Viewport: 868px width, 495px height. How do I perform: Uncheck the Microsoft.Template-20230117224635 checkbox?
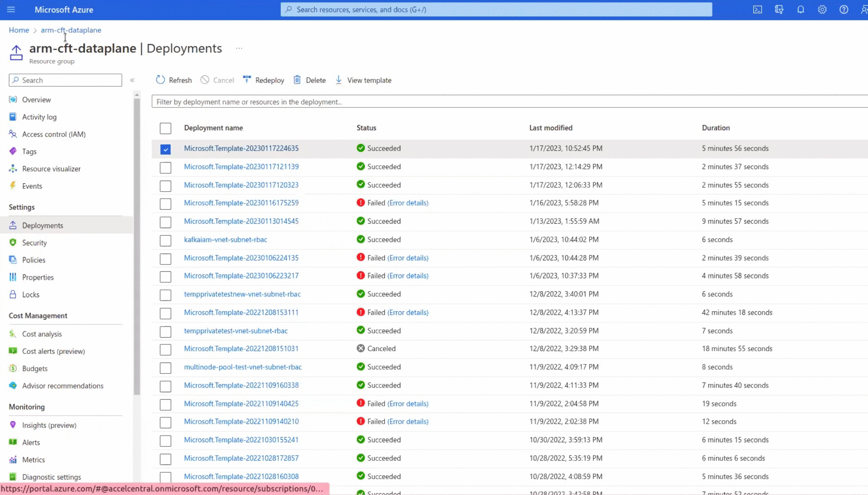pos(166,149)
